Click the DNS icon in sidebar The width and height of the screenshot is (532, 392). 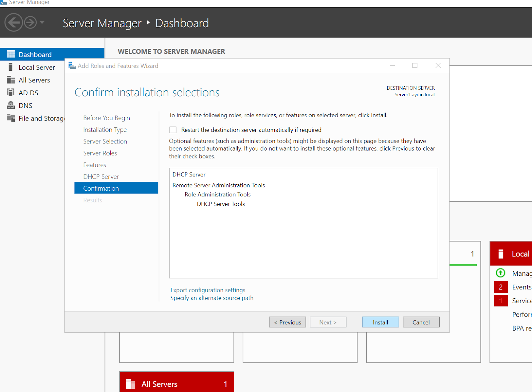[x=11, y=105]
